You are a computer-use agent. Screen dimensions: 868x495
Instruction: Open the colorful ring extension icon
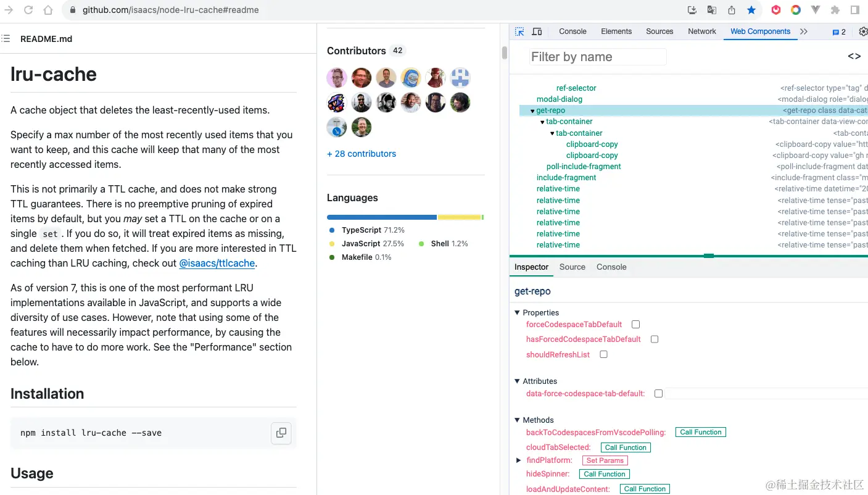[x=796, y=10]
